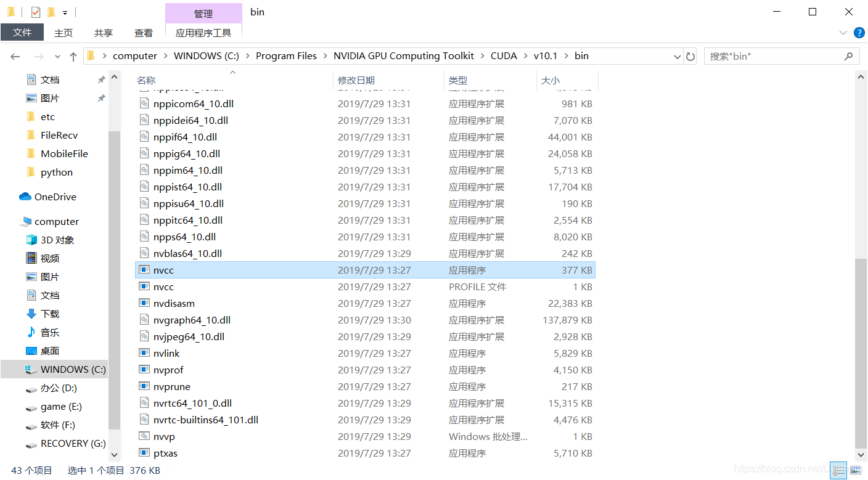
Task: Click the computer icon in the sidebar
Action: (x=26, y=221)
